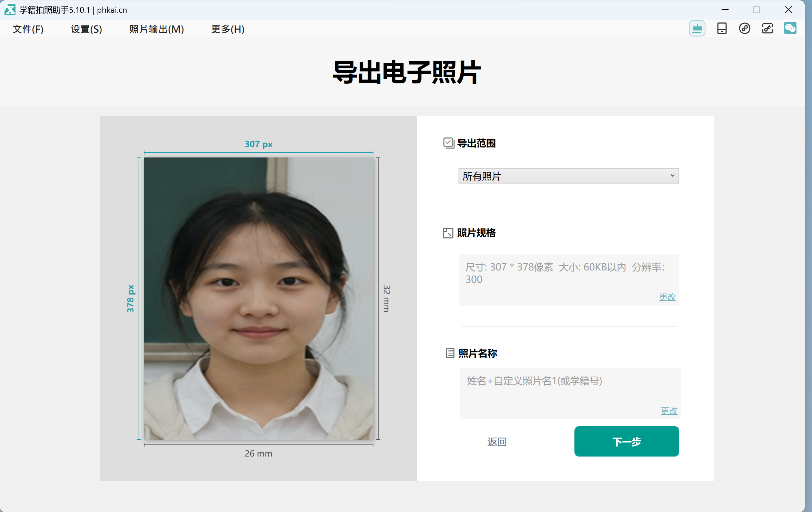The image size is (812, 512).
Task: Click the tablet device icon in toolbar
Action: click(x=722, y=28)
